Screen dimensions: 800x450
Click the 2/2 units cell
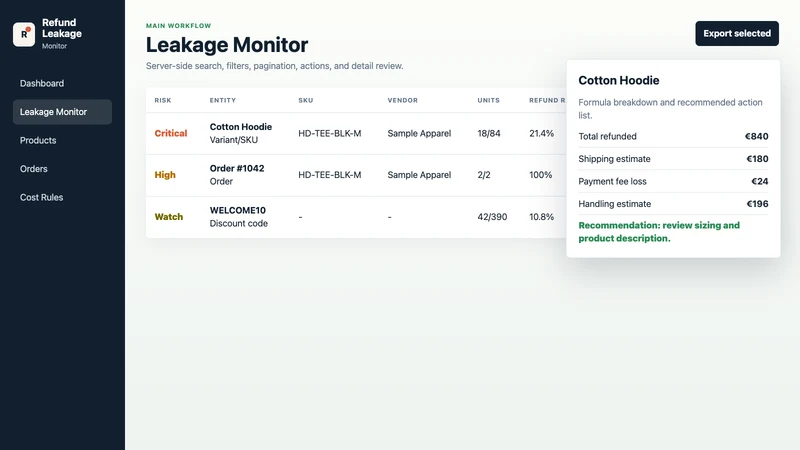484,174
